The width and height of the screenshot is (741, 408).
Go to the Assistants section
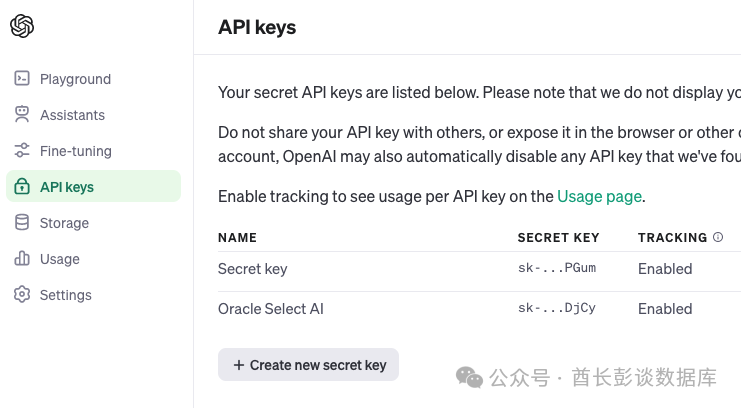[x=72, y=115]
